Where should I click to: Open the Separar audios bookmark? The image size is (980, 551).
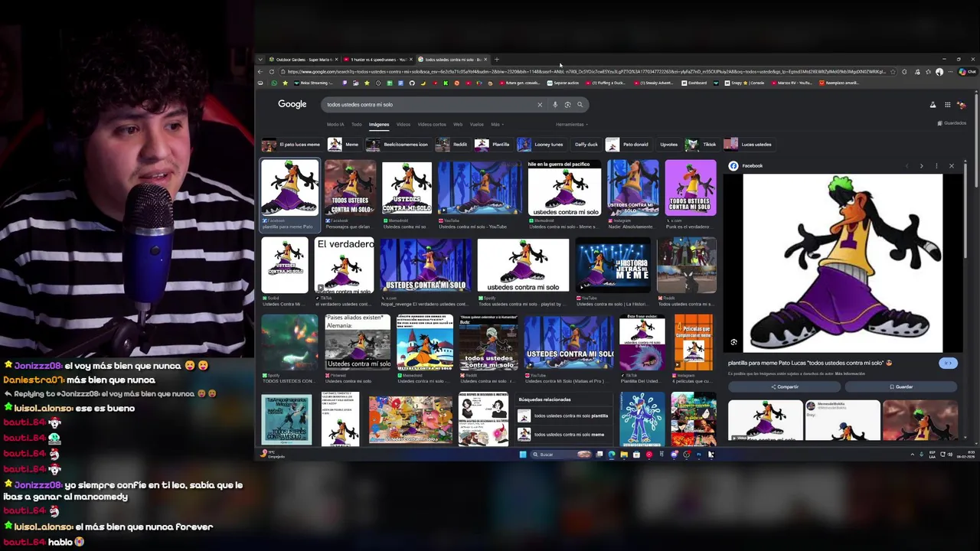[x=563, y=83]
